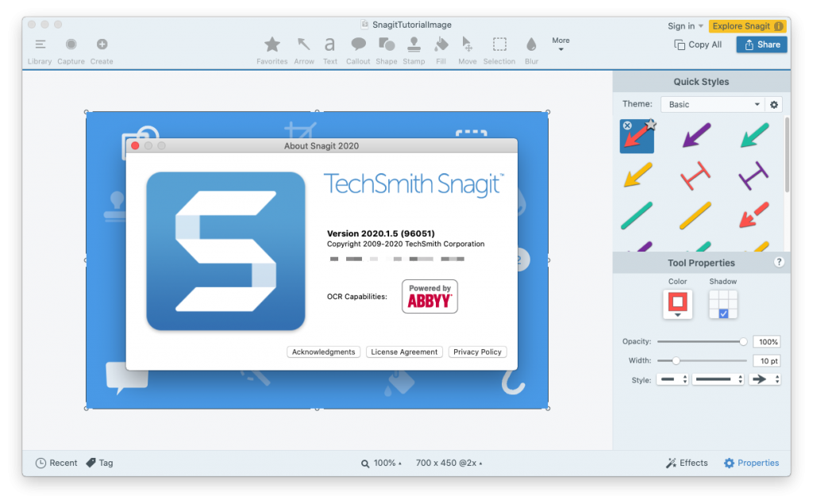Open the Theme dropdown showing Basic
Viewport: 813px width, 504px height.
[713, 104]
